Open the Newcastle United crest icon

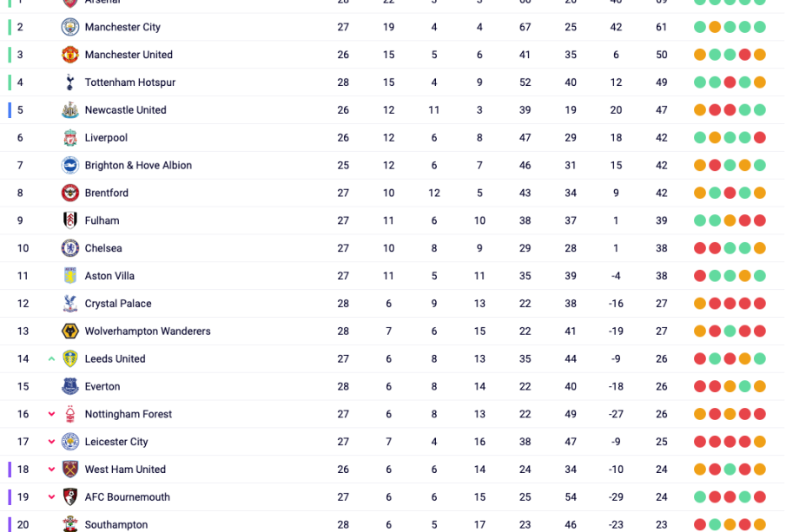(x=70, y=110)
